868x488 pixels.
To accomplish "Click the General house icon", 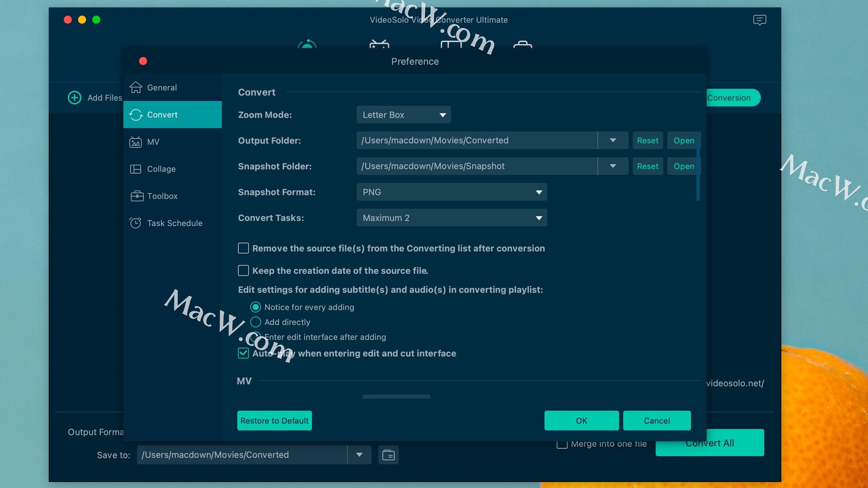I will pyautogui.click(x=136, y=87).
